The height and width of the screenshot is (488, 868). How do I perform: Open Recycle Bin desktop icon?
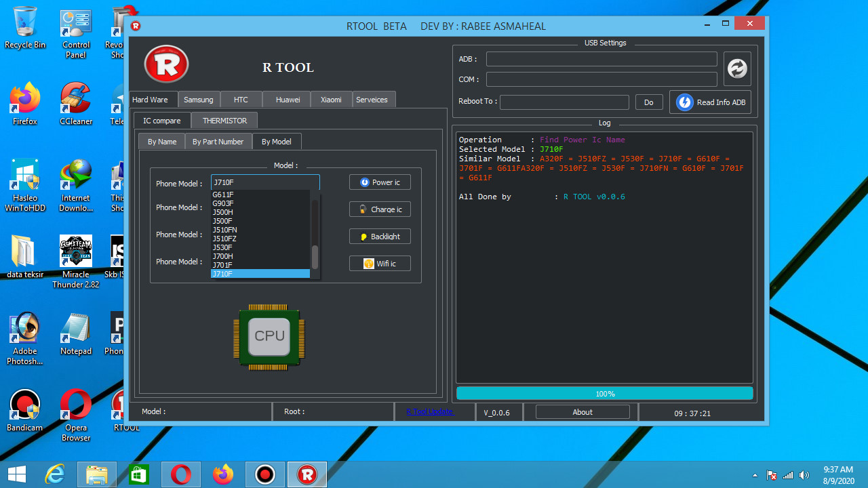[x=25, y=28]
